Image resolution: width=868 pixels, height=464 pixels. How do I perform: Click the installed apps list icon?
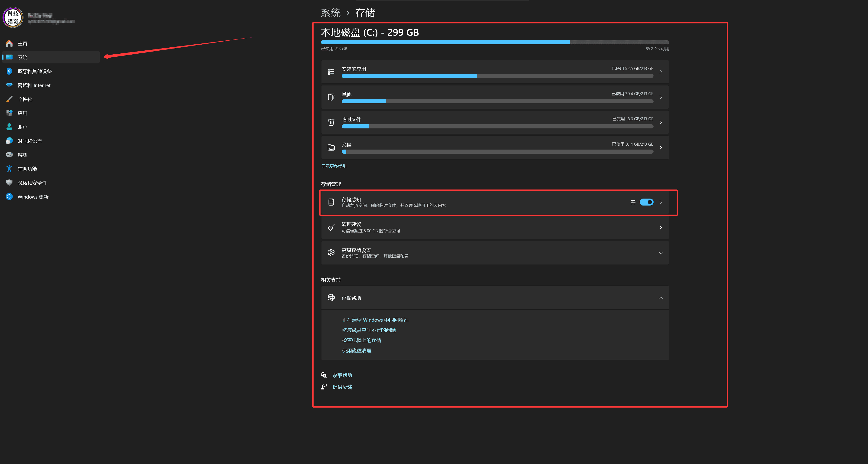tap(331, 72)
